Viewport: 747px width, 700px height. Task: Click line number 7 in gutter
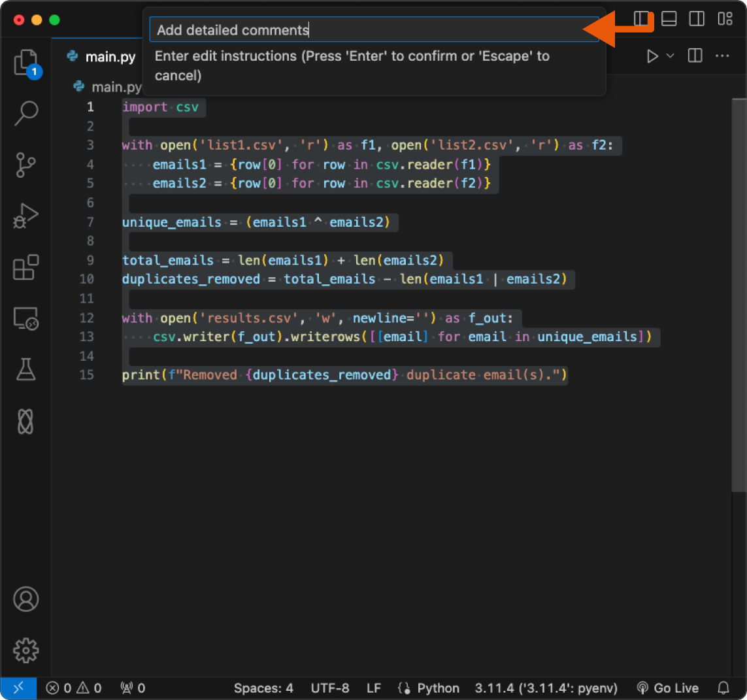pyautogui.click(x=90, y=222)
